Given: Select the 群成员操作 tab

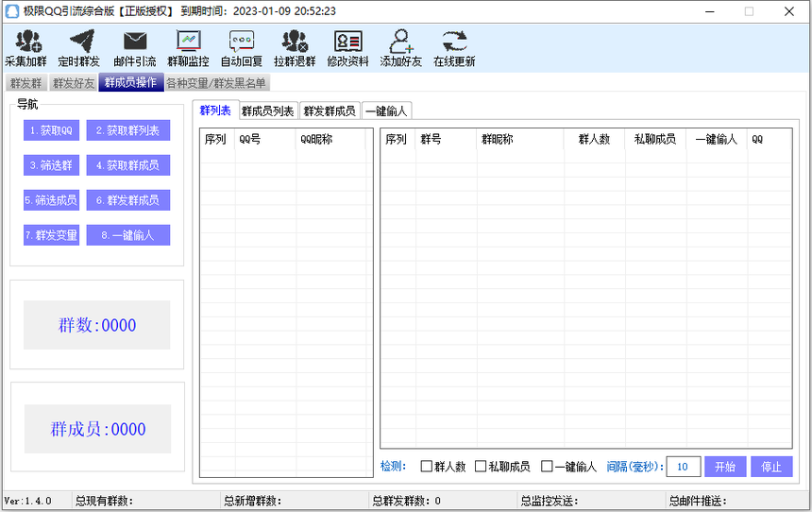Looking at the screenshot, I should click(130, 82).
